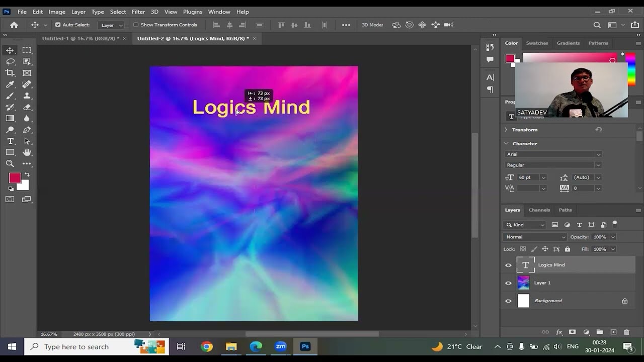Viewport: 644px width, 362px height.
Task: Create new adjustment layer icon
Action: (586, 332)
